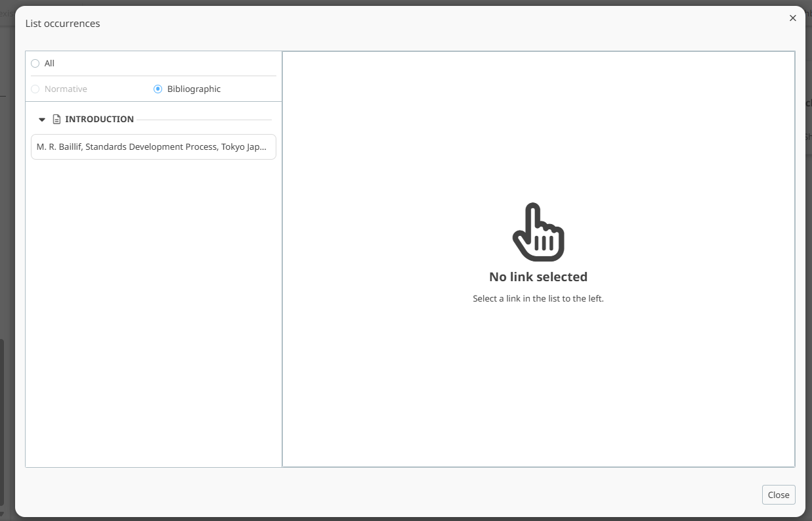Click the "All" label text
The width and height of the screenshot is (812, 521).
[x=49, y=64]
